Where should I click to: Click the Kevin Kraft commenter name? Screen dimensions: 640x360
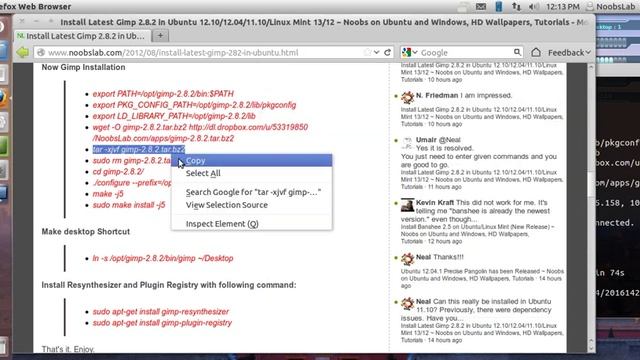435,202
